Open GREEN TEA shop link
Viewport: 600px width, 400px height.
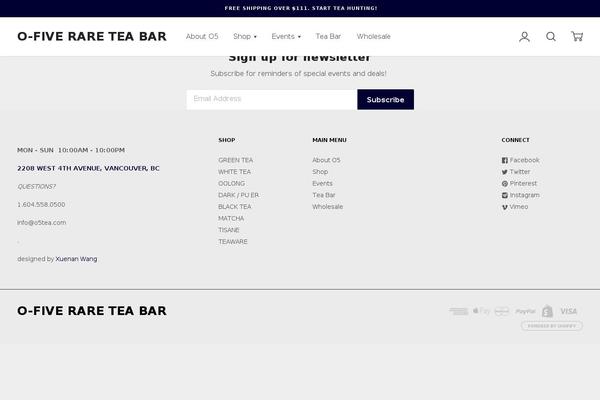coord(235,160)
